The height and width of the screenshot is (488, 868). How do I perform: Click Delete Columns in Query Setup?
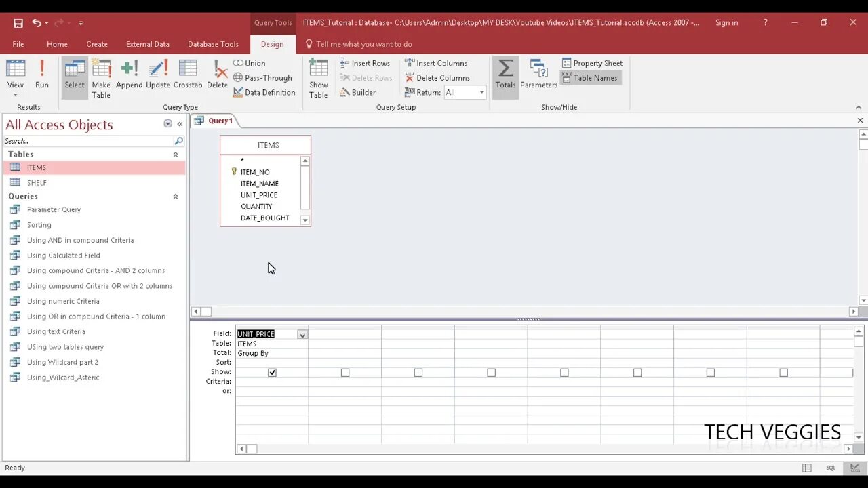point(437,78)
